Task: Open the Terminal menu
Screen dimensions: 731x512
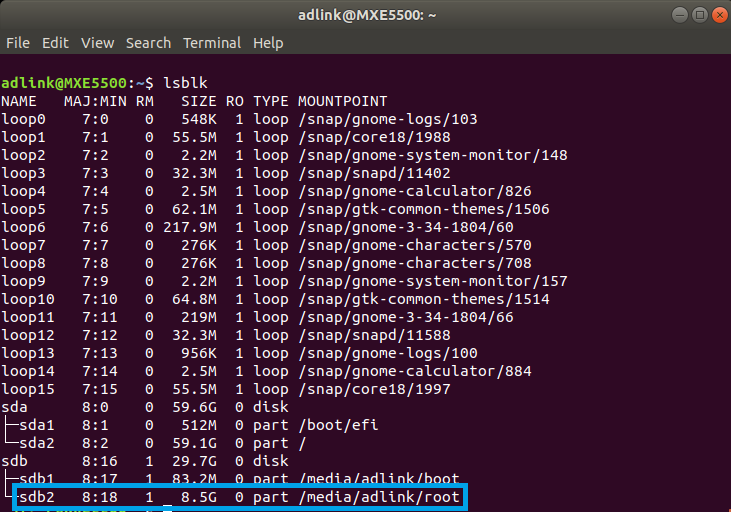Action: [x=212, y=43]
